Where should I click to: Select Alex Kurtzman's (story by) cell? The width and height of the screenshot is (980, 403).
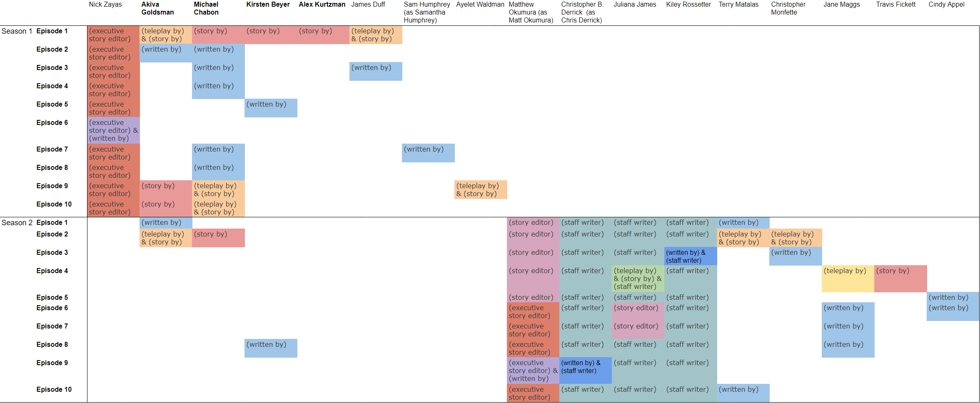tap(323, 35)
